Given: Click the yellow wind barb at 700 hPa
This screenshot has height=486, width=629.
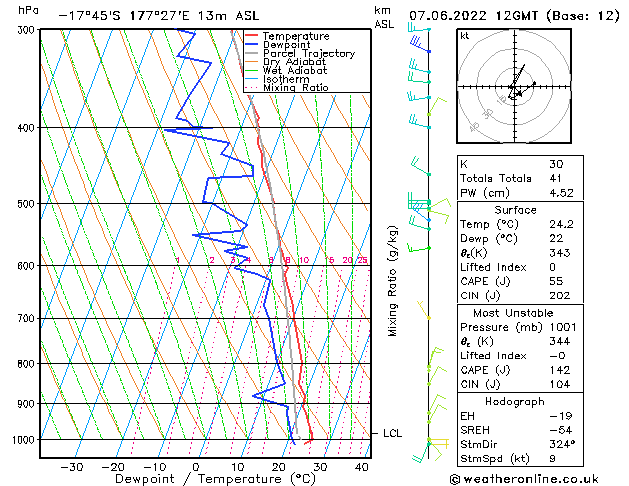Looking at the screenshot, I should tap(424, 310).
